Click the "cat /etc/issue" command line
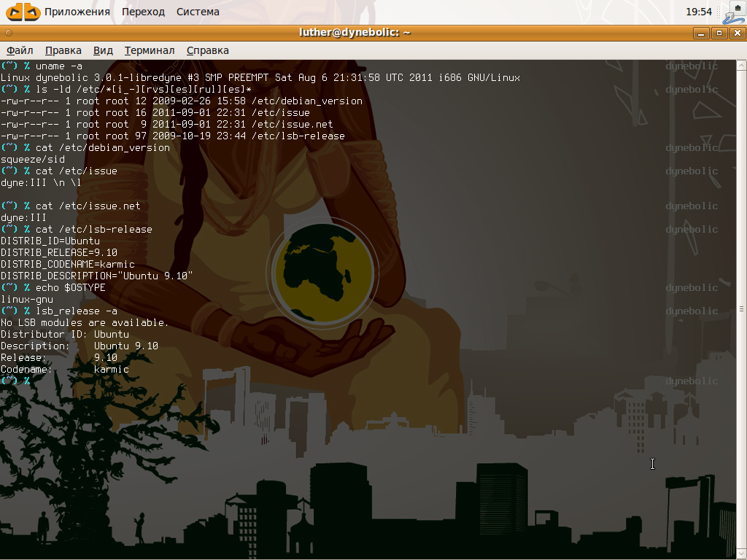The image size is (747, 560). [58, 171]
